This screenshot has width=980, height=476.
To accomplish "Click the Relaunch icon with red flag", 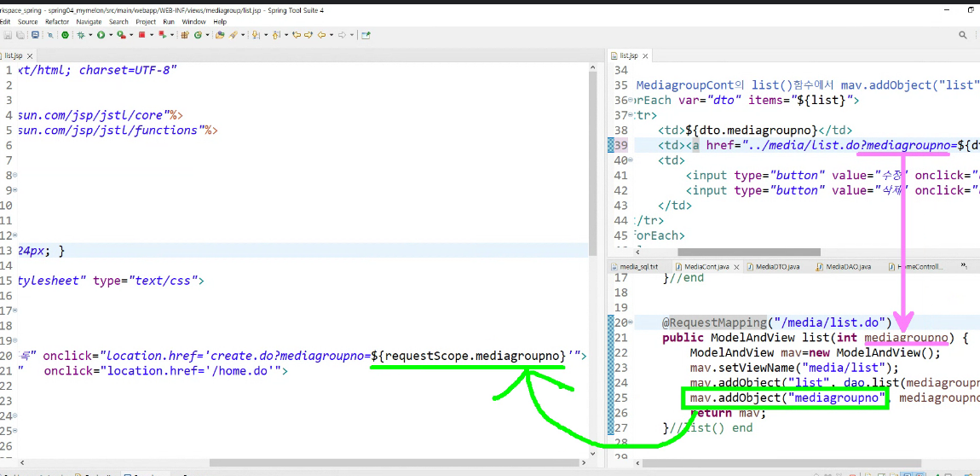I will 163,35.
